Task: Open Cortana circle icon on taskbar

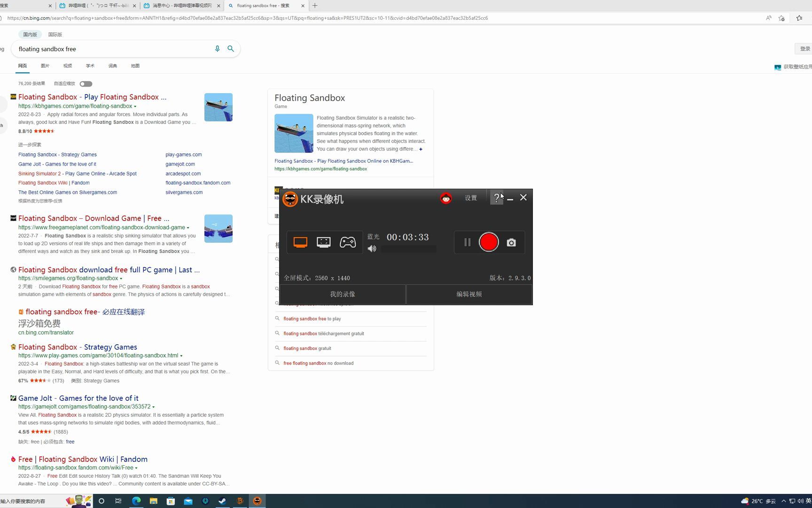Action: [101, 501]
